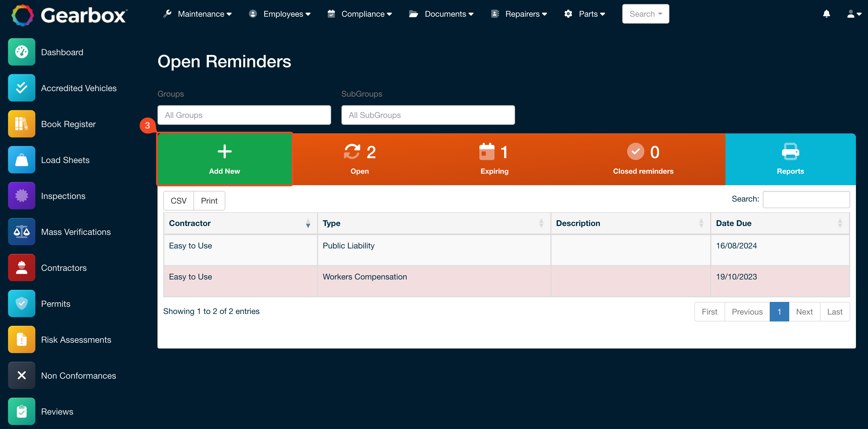Image resolution: width=868 pixels, height=429 pixels.
Task: Open the notifications bell
Action: click(827, 14)
